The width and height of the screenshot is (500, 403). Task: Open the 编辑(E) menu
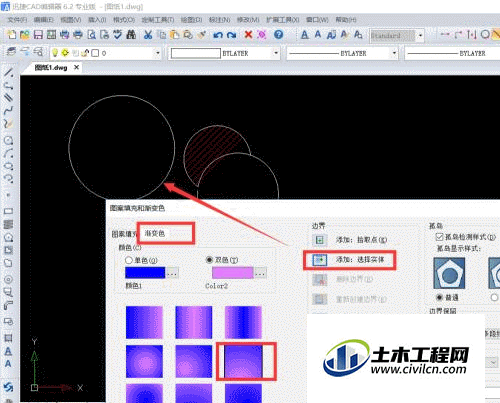pos(44,20)
